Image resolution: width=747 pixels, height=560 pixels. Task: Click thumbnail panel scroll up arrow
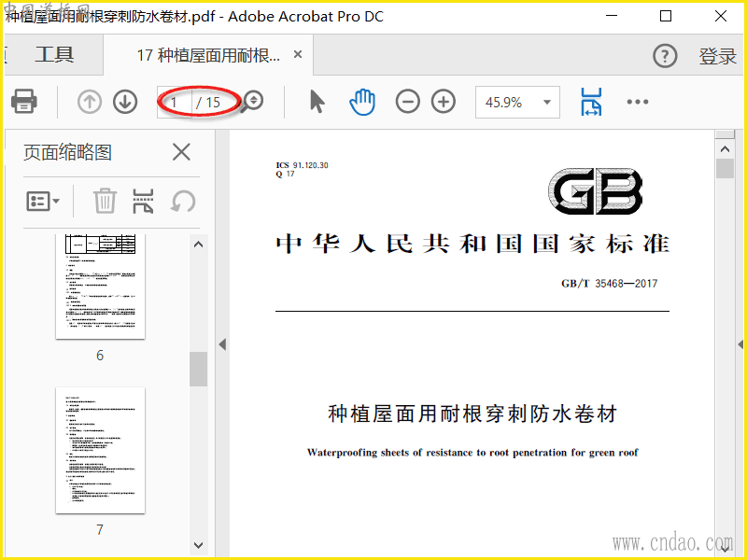pyautogui.click(x=199, y=245)
